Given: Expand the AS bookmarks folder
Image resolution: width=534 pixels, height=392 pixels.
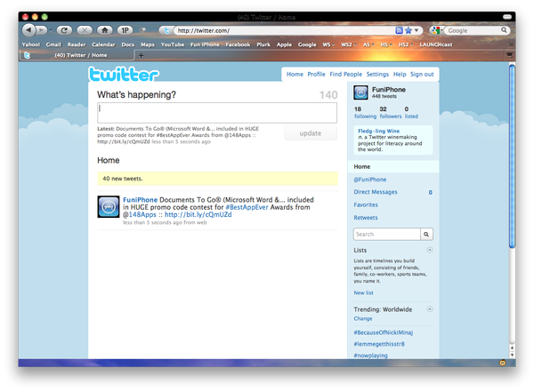Looking at the screenshot, I should [368, 44].
